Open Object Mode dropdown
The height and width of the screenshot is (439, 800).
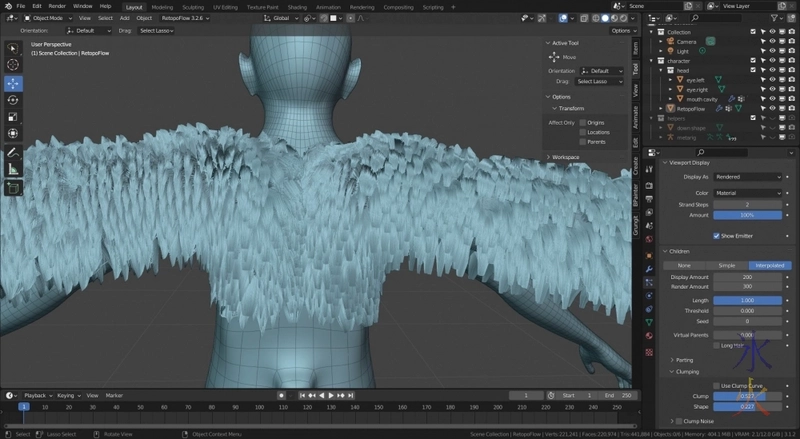pos(48,18)
